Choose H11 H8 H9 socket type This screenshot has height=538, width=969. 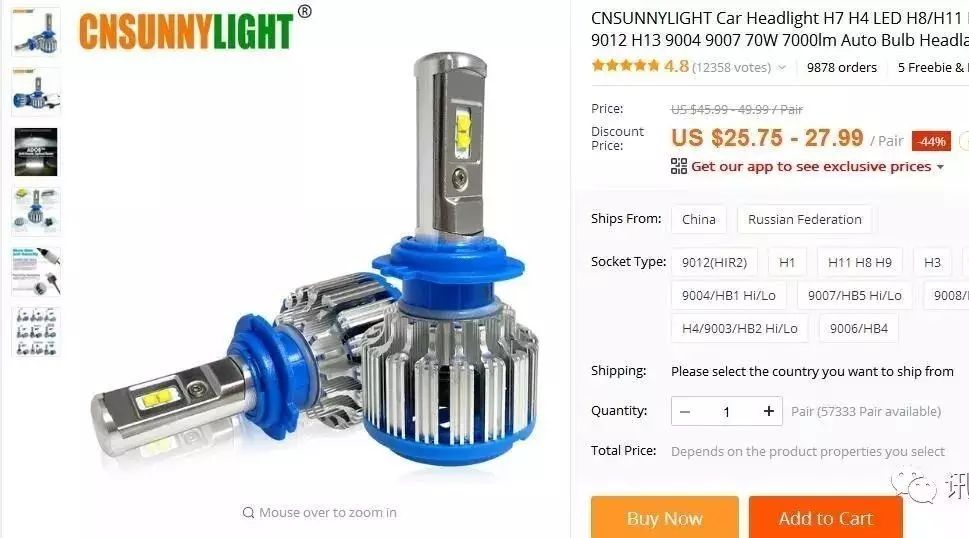[860, 263]
